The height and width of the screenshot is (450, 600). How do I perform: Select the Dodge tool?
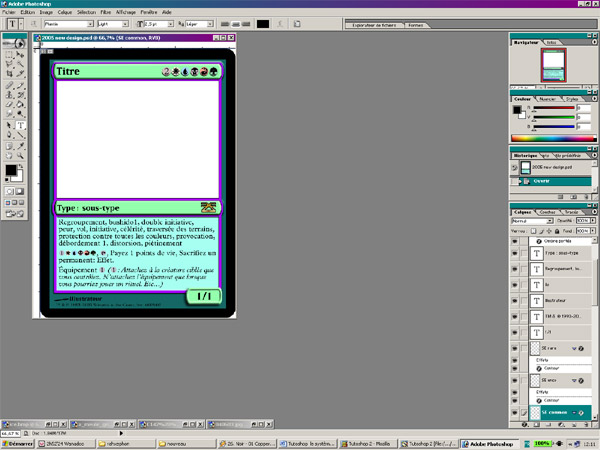pos(20,114)
